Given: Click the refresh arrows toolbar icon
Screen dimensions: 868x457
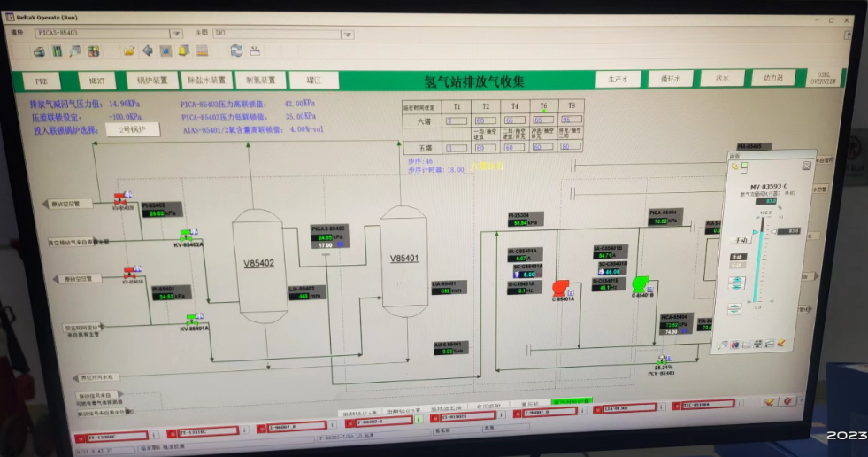Looking at the screenshot, I should coord(235,50).
